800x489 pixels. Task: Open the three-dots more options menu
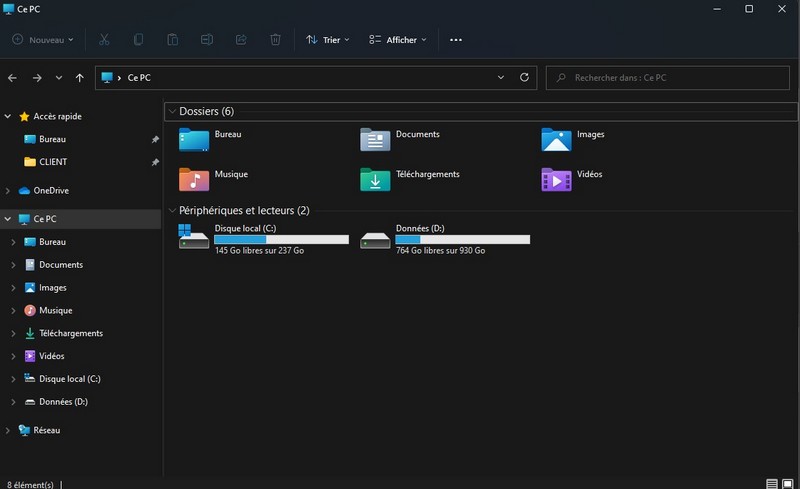pyautogui.click(x=456, y=40)
